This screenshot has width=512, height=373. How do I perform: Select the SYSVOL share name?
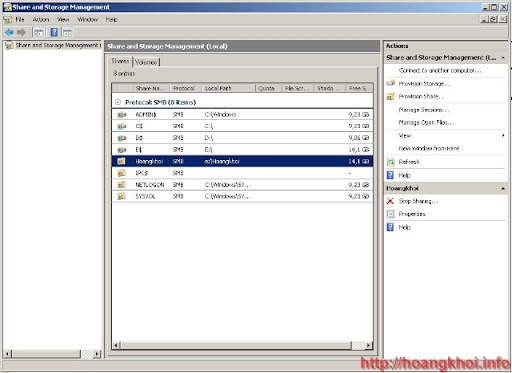[145, 196]
